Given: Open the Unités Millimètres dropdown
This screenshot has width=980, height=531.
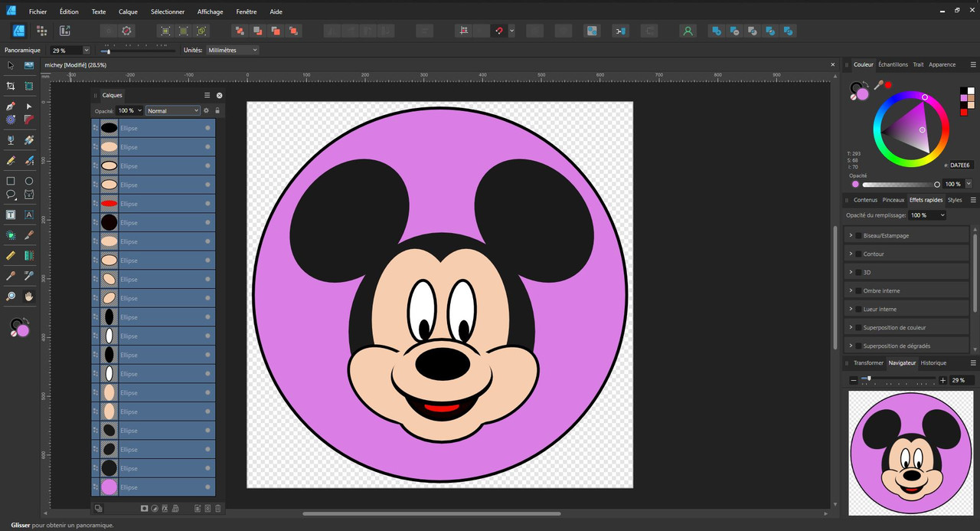Looking at the screenshot, I should coord(232,50).
